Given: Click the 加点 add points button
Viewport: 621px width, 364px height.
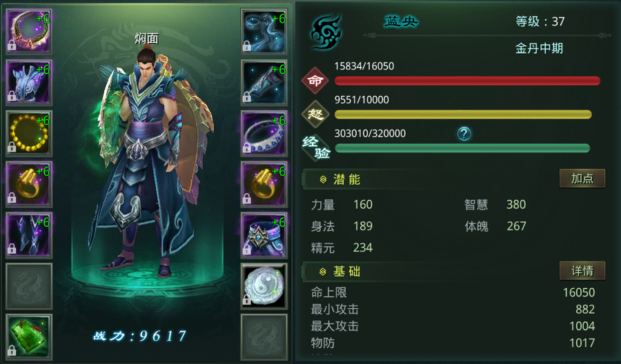Looking at the screenshot, I should tap(582, 179).
